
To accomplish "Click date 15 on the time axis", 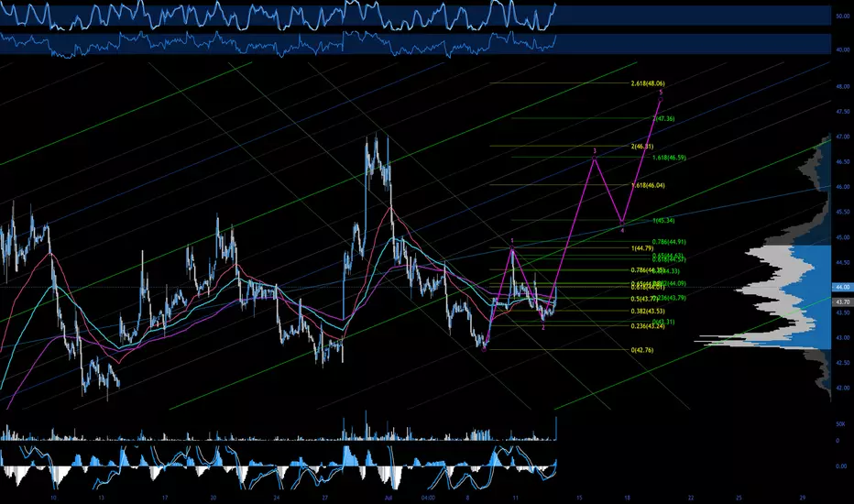I will tap(579, 498).
